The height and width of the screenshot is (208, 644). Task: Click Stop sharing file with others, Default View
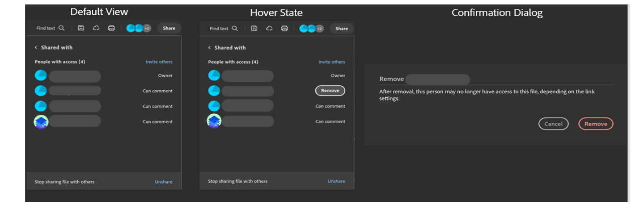(64, 182)
